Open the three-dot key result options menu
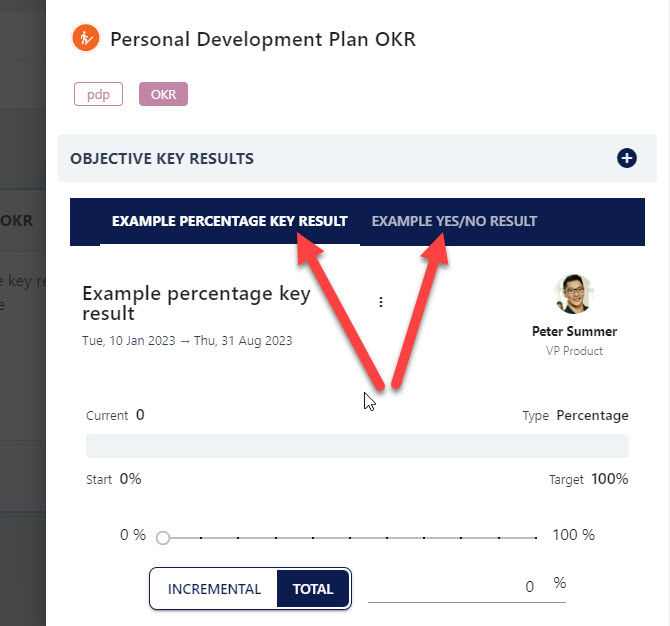The width and height of the screenshot is (670, 626). click(381, 302)
